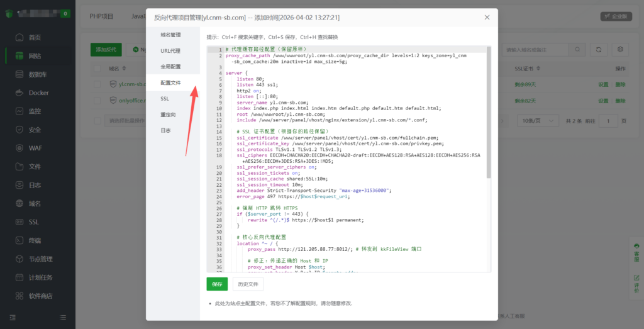Click 剩余82天 SSL certificate link
644x329 pixels.
(525, 101)
